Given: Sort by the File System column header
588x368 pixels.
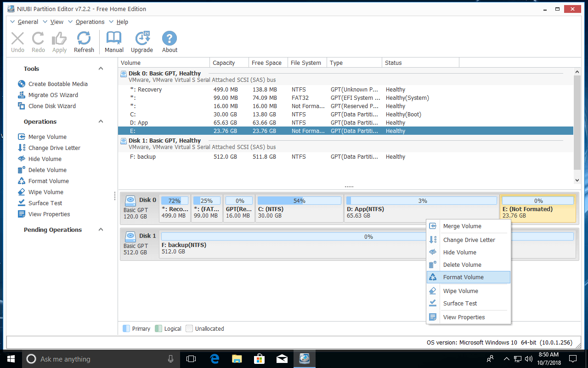Looking at the screenshot, I should [x=307, y=63].
